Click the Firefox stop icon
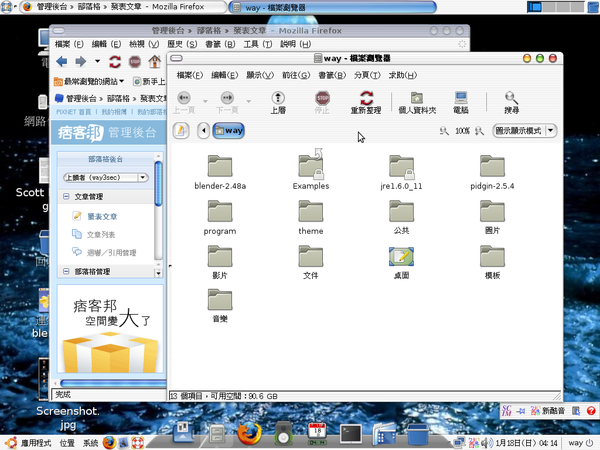The image size is (600, 450). click(x=135, y=62)
